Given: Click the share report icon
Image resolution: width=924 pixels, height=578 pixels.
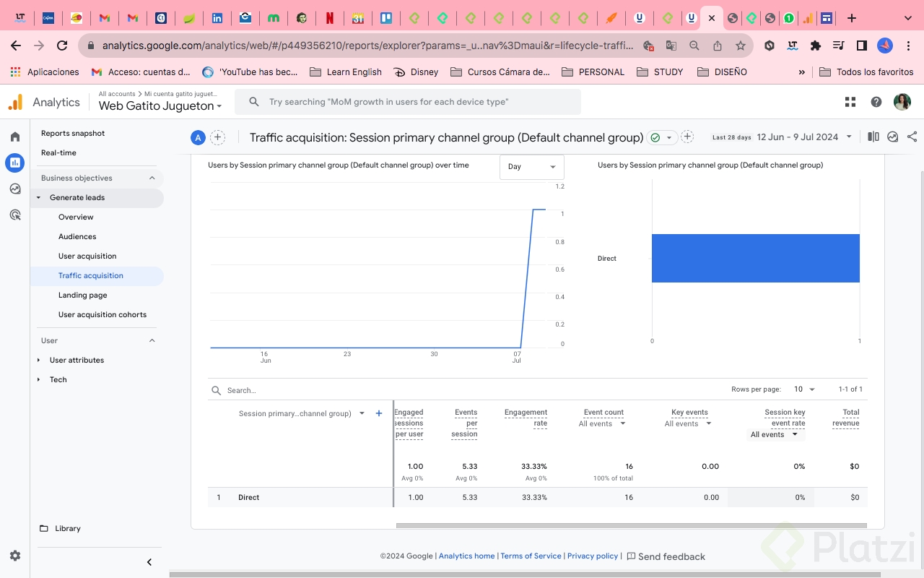Looking at the screenshot, I should pos(912,137).
